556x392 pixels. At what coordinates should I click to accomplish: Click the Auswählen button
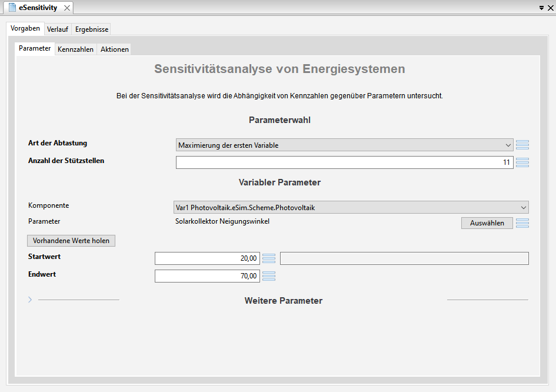(x=487, y=223)
